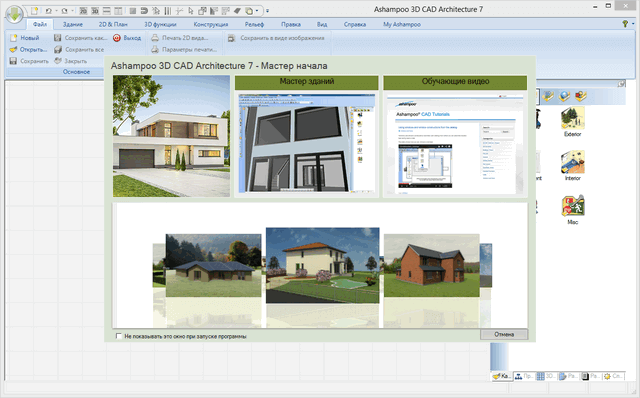Click Новый to create a new project
Image resolution: width=640 pixels, height=398 pixels.
[25, 38]
